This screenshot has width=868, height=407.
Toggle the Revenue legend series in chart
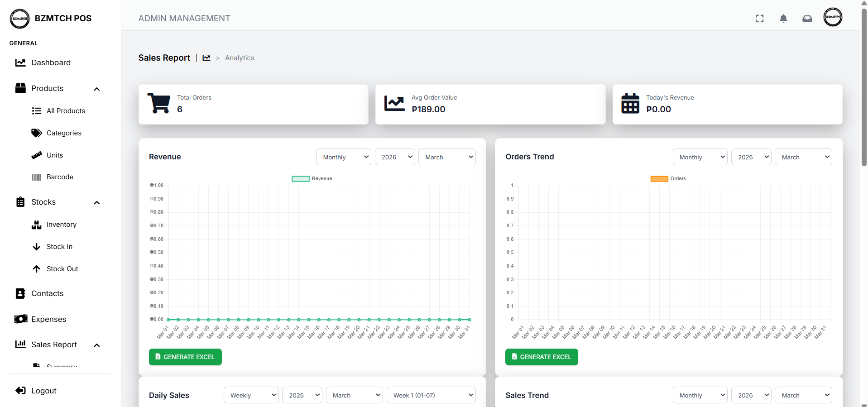[x=312, y=179]
